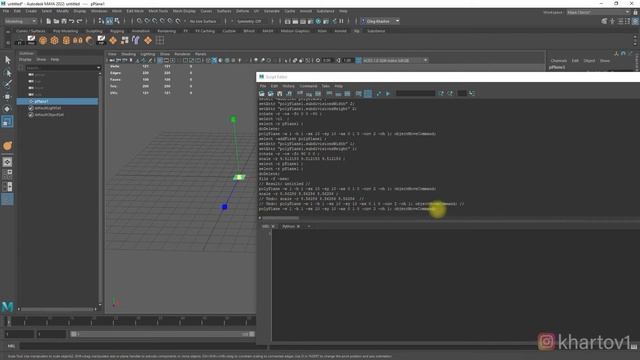Open the Mesh Tools menu

click(x=158, y=11)
